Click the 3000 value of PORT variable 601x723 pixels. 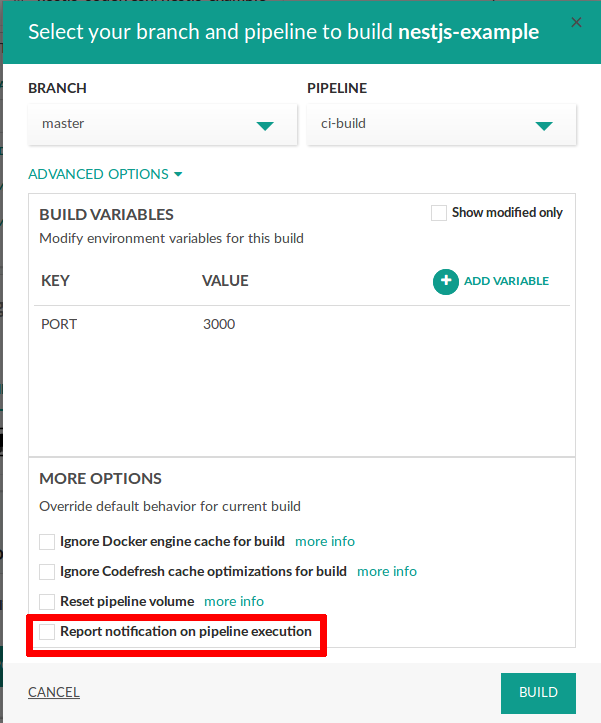219,324
